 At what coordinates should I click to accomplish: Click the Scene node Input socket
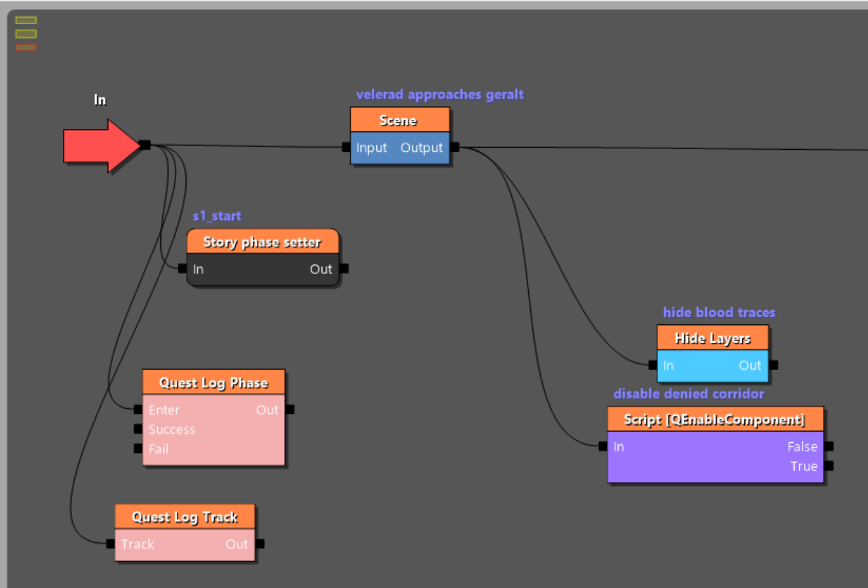(x=346, y=147)
